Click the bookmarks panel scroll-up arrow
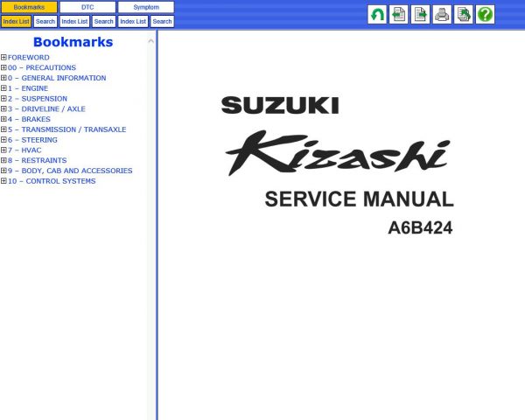 pos(151,41)
